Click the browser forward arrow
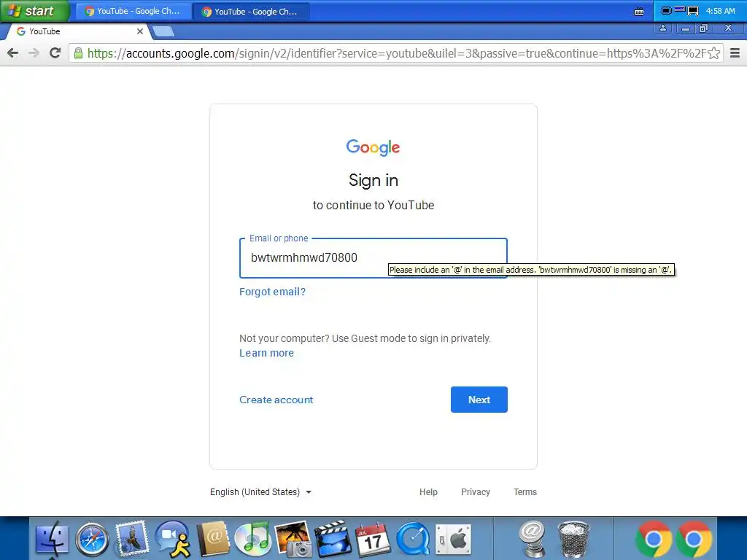The width and height of the screenshot is (747, 560). point(34,52)
